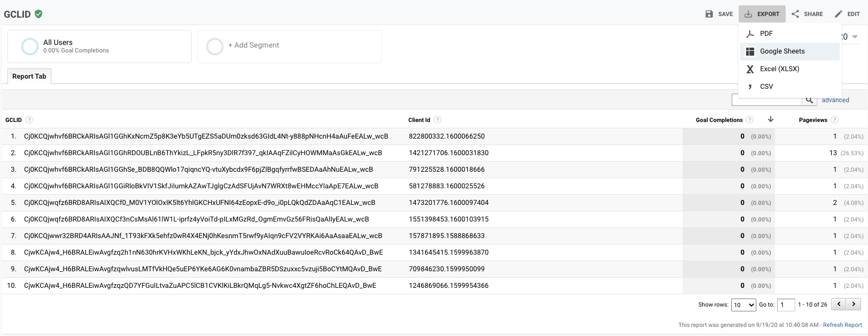Pick CSV export format
The image size is (868, 336).
(x=766, y=87)
